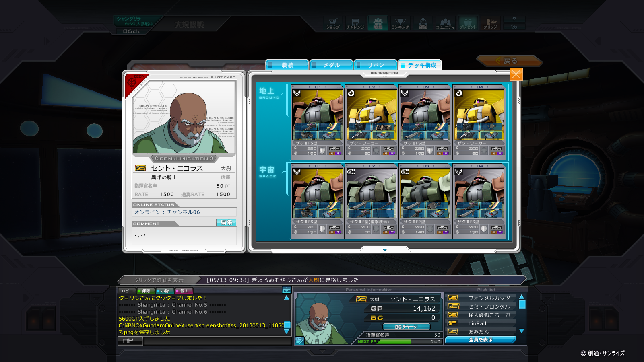Image resolution: width=644 pixels, height=362 pixels.
Task: Select Space slot 01 ザクⅡFS型 card
Action: click(318, 201)
